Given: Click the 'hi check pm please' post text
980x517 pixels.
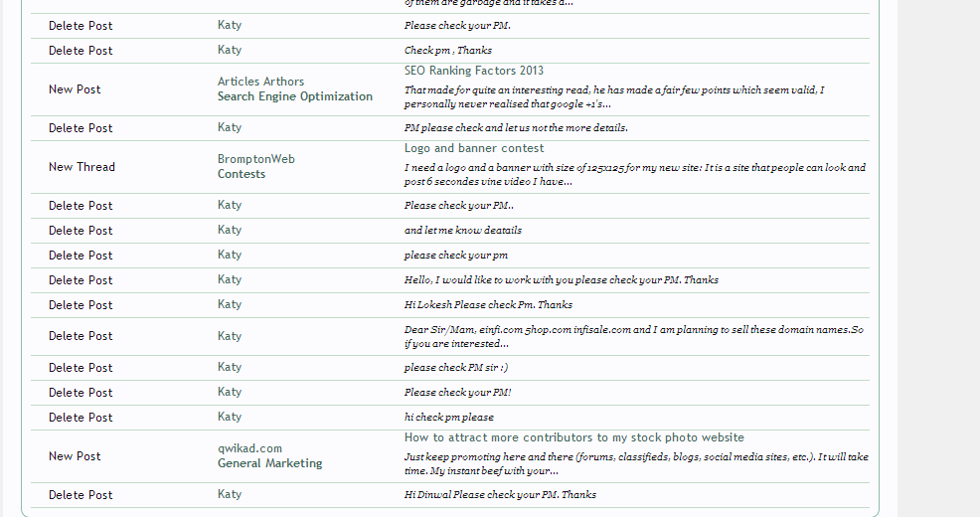Looking at the screenshot, I should coord(449,418).
